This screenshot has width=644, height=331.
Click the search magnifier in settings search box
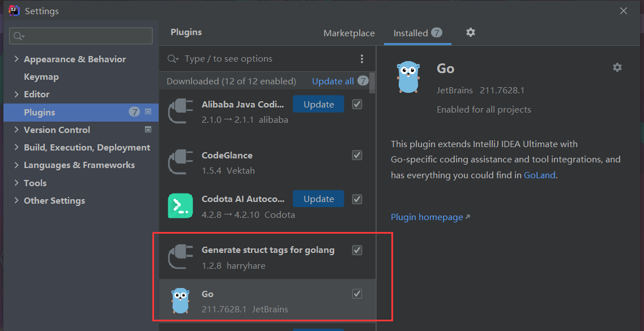[x=19, y=36]
